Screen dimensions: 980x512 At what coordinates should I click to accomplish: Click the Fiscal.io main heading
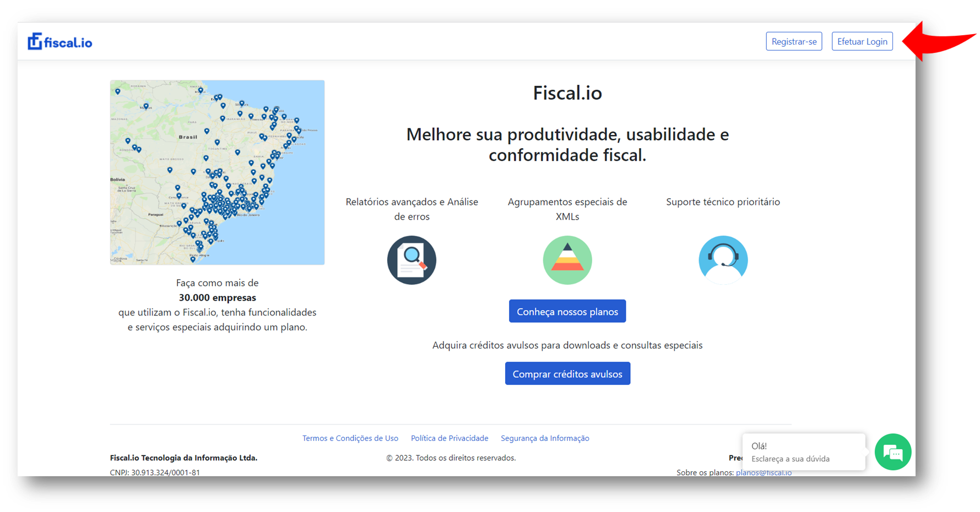pyautogui.click(x=567, y=92)
